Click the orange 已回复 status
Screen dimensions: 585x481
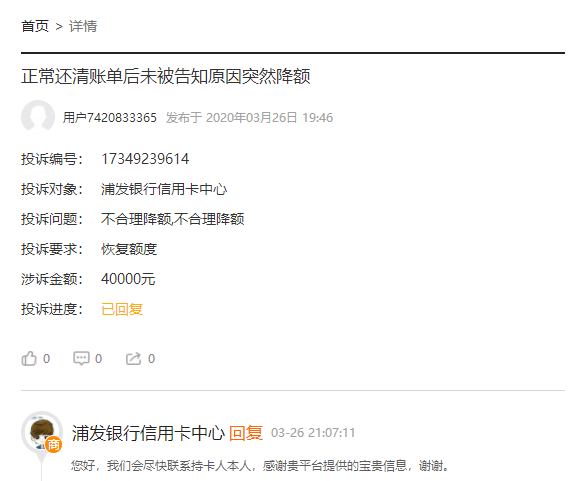click(122, 309)
